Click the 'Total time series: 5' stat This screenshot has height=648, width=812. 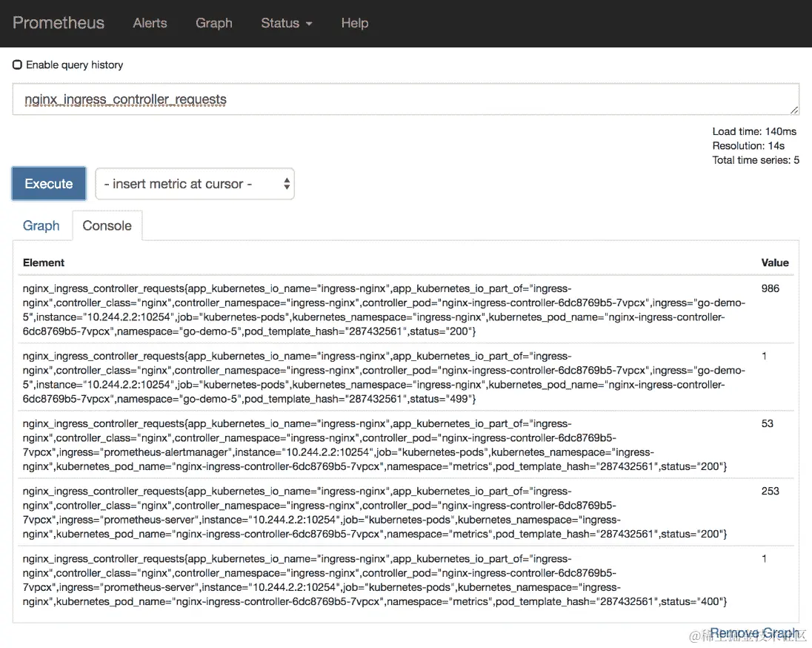click(x=756, y=160)
